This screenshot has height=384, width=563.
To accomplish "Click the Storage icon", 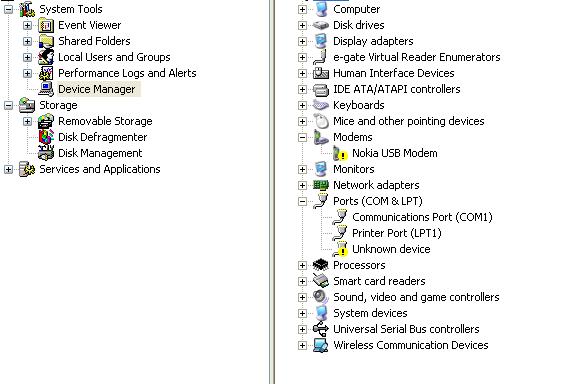I will pyautogui.click(x=27, y=105).
